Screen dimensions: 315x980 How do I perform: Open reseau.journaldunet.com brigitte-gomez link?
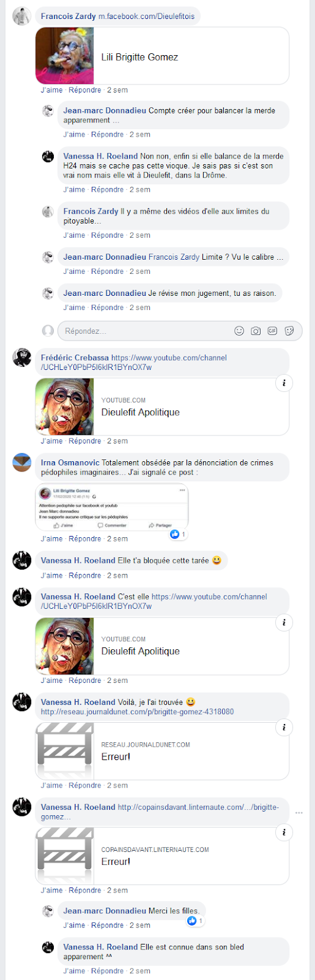[138, 712]
